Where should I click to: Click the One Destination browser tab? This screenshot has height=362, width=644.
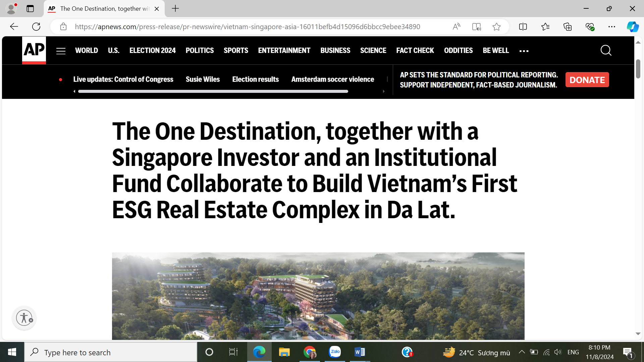(101, 9)
